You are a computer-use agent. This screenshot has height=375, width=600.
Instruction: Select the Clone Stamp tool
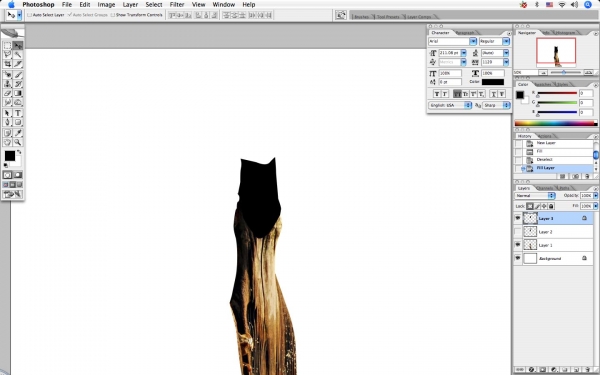pos(7,84)
